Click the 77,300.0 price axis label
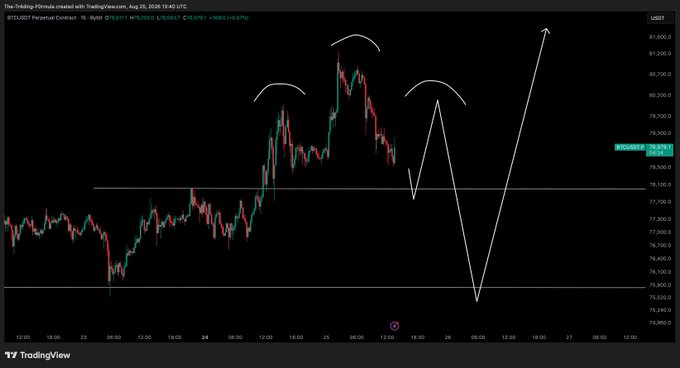This screenshot has height=368, width=680. point(660,219)
